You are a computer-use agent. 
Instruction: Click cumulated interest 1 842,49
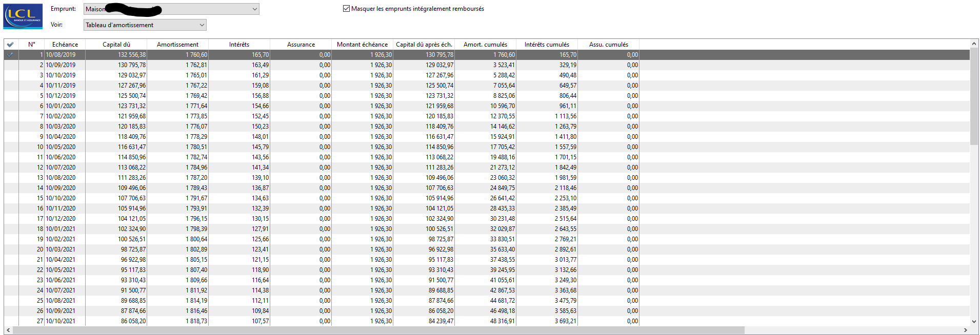(x=566, y=167)
